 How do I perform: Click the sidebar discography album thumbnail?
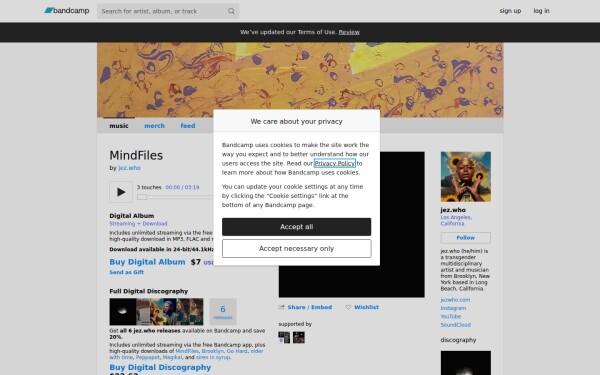coord(466,363)
